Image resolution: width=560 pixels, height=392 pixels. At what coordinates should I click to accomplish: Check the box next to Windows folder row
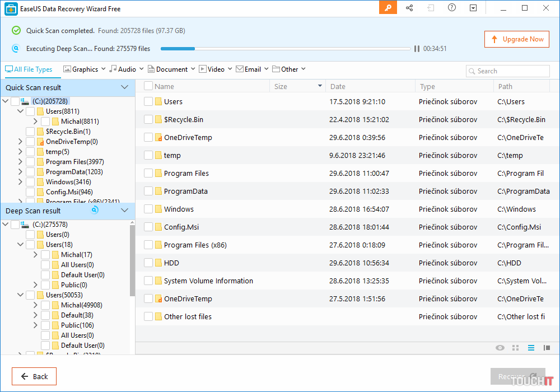[148, 209]
